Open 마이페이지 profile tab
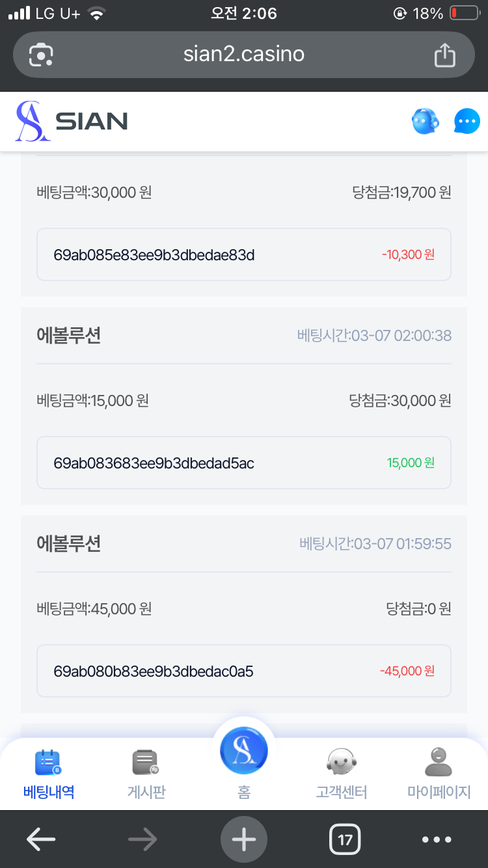 (439, 774)
